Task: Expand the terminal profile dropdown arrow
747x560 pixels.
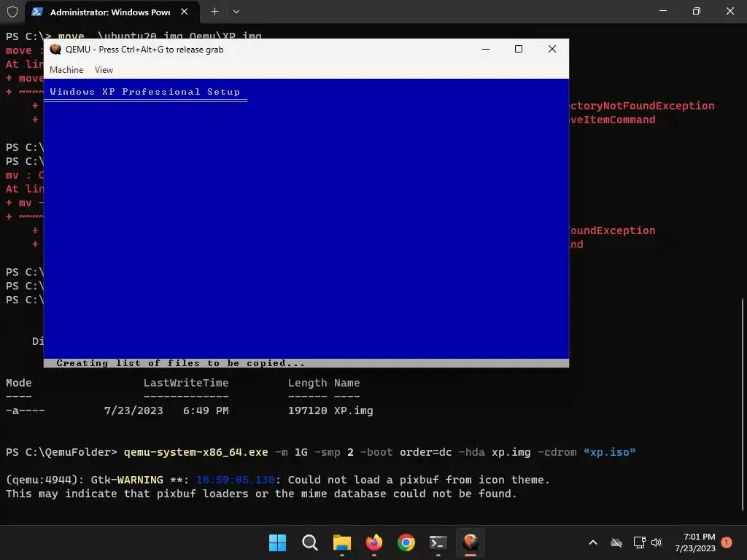Action: (236, 12)
